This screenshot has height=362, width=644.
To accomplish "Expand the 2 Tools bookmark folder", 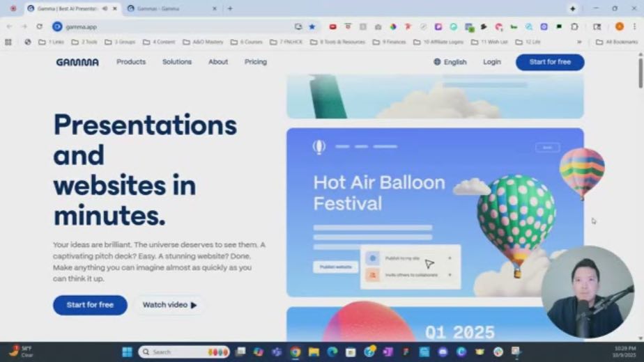I will tap(84, 42).
